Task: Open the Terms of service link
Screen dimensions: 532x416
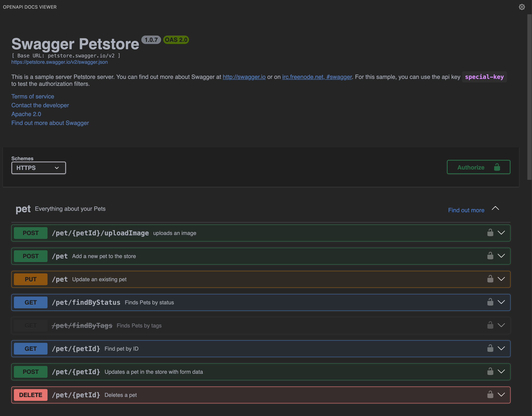Action: click(x=33, y=97)
